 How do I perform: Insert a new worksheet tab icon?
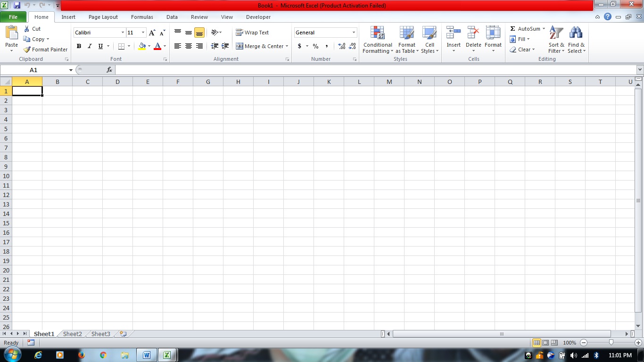[123, 334]
